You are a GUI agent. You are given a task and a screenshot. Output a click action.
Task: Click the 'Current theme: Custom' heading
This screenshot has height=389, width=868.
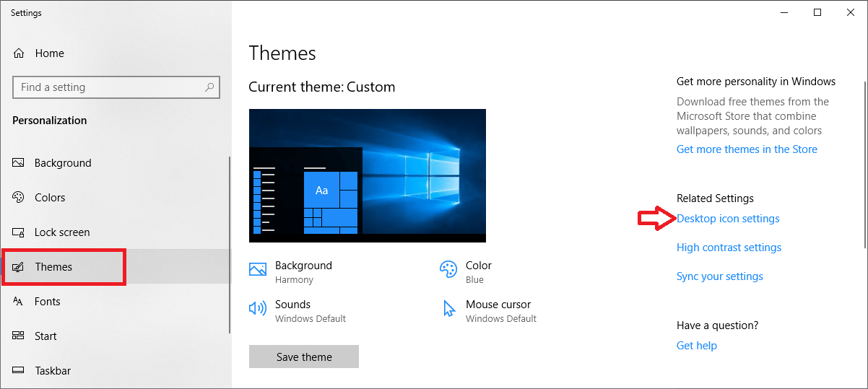[x=322, y=87]
